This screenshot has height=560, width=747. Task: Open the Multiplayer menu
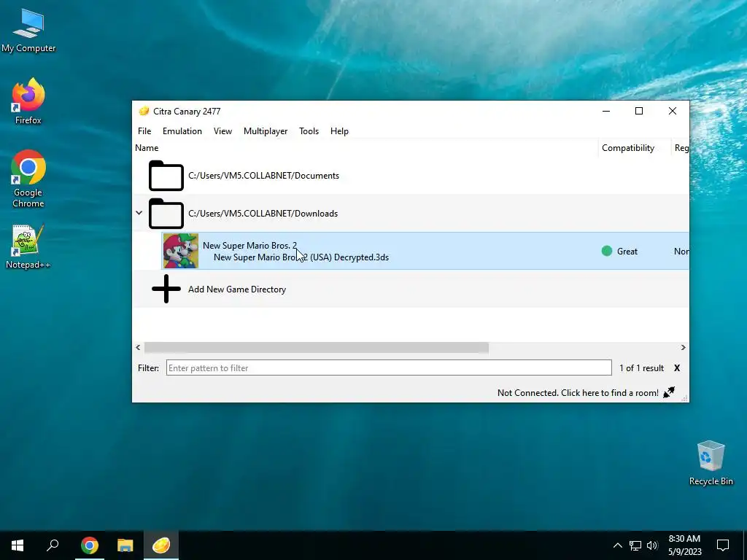[266, 131]
